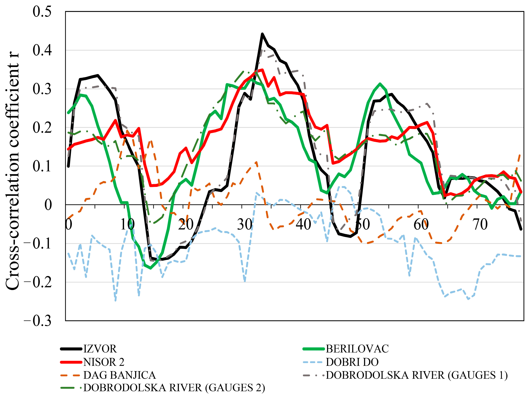Select NISOR 2 in legend
Screen dimensions: 532x399
(104, 362)
